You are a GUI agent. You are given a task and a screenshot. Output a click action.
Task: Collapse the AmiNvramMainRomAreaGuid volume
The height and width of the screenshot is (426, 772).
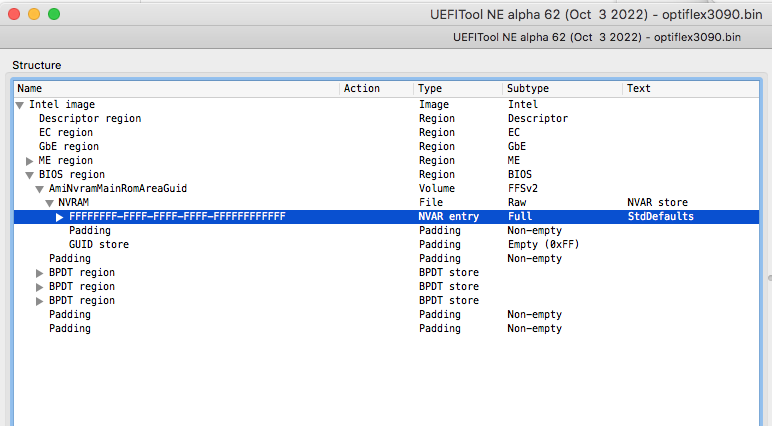[x=40, y=188]
